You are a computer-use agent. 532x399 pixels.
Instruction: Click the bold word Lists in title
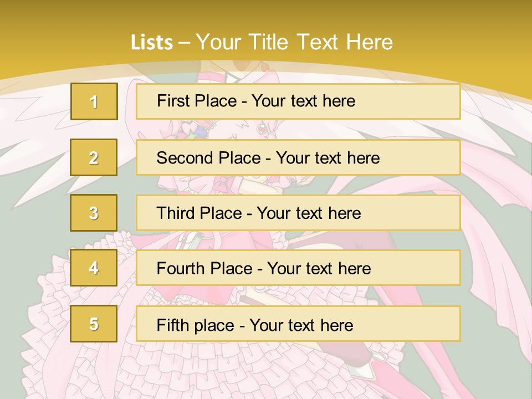click(x=152, y=43)
